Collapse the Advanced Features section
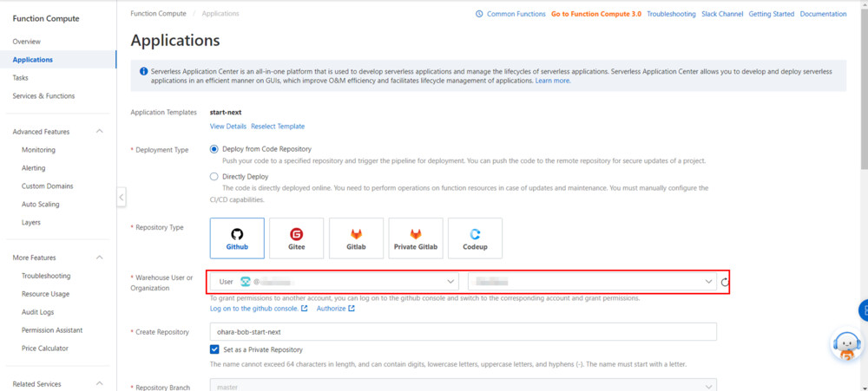 pos(100,132)
